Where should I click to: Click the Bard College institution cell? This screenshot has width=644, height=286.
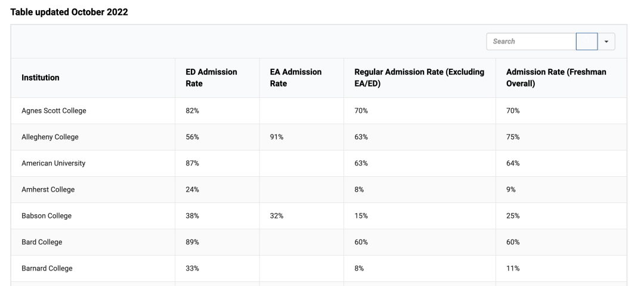pyautogui.click(x=42, y=242)
